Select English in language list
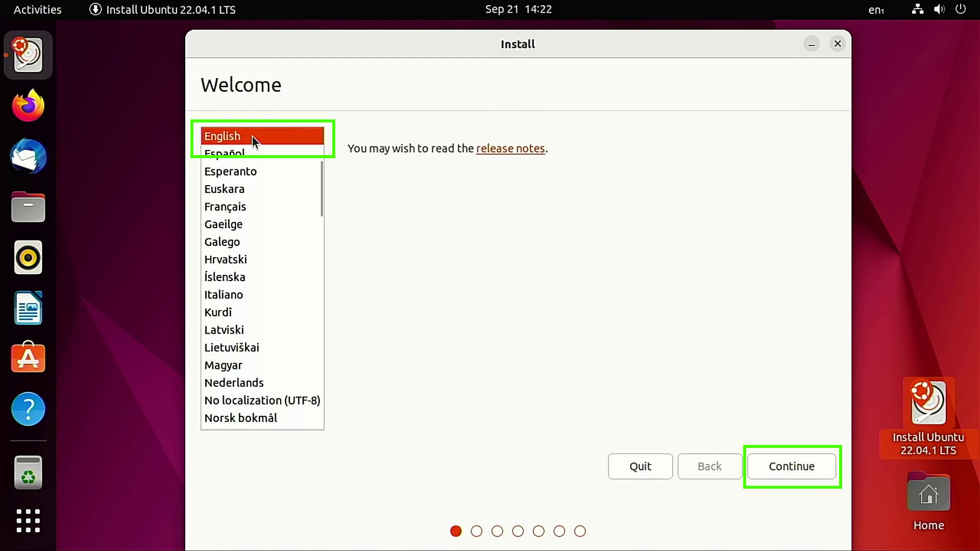Image resolution: width=980 pixels, height=551 pixels. (x=262, y=136)
